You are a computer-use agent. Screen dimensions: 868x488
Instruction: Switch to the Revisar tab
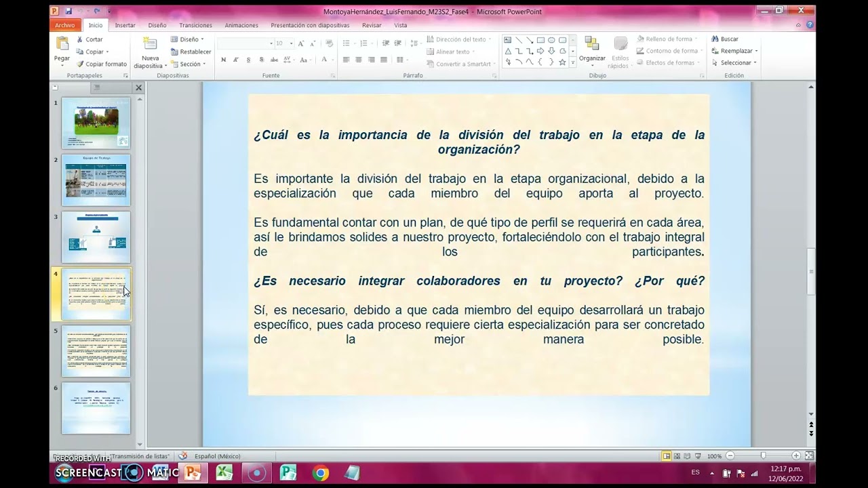click(372, 25)
